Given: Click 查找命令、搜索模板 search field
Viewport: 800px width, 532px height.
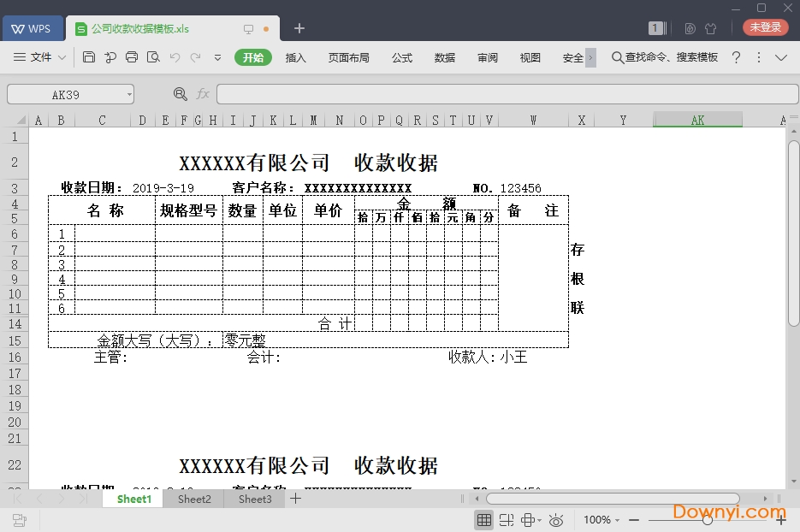Looking at the screenshot, I should 667,57.
